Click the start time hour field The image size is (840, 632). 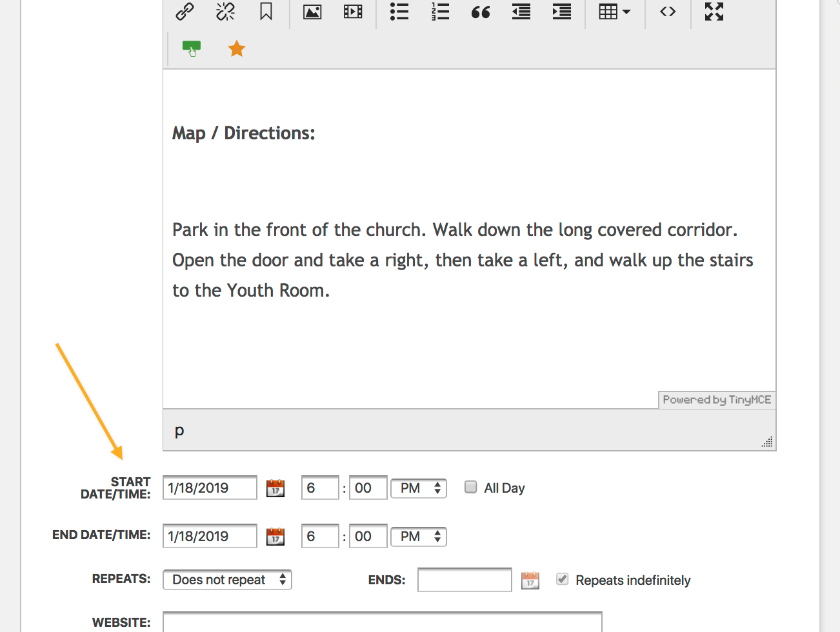pos(320,488)
